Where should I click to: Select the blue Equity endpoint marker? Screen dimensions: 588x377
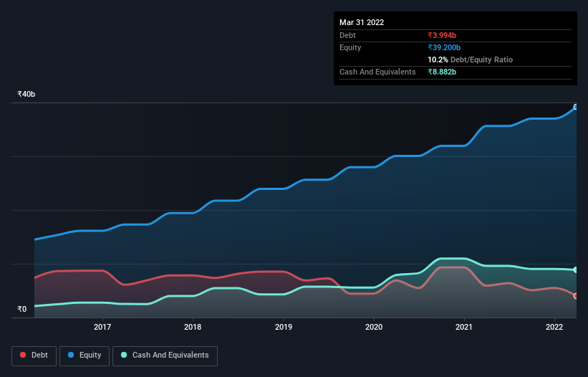pos(576,107)
